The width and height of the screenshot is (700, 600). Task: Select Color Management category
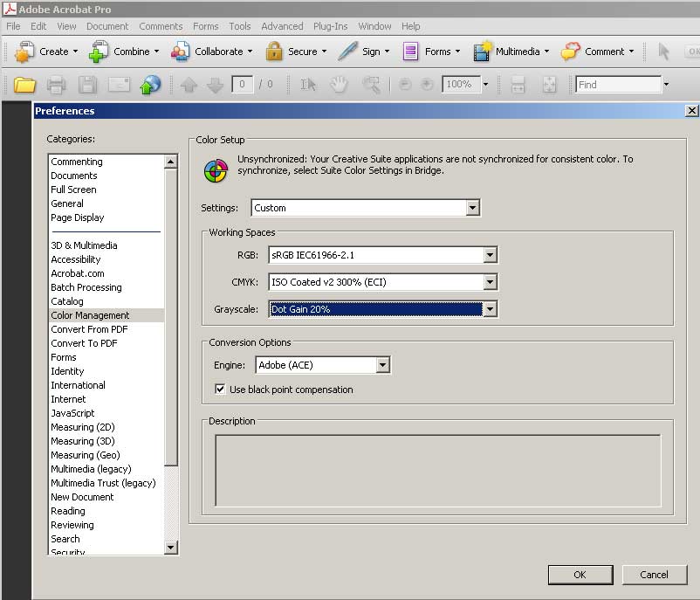tap(106, 315)
